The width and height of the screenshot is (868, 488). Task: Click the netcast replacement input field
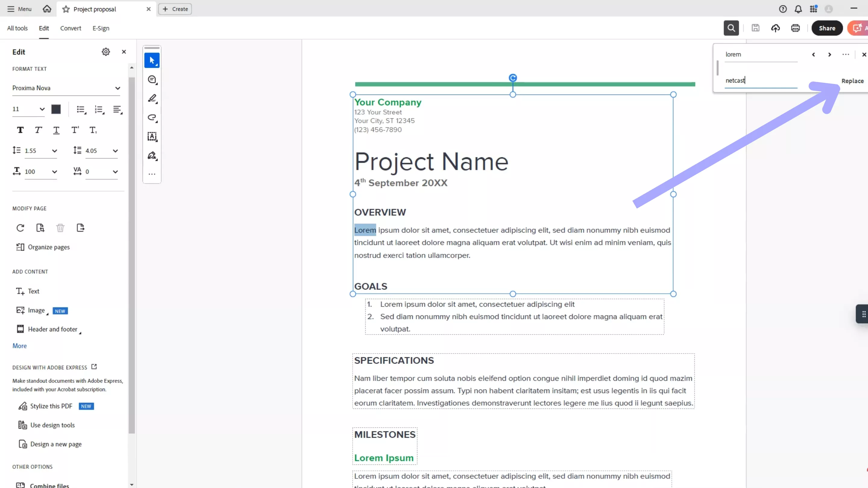point(760,80)
